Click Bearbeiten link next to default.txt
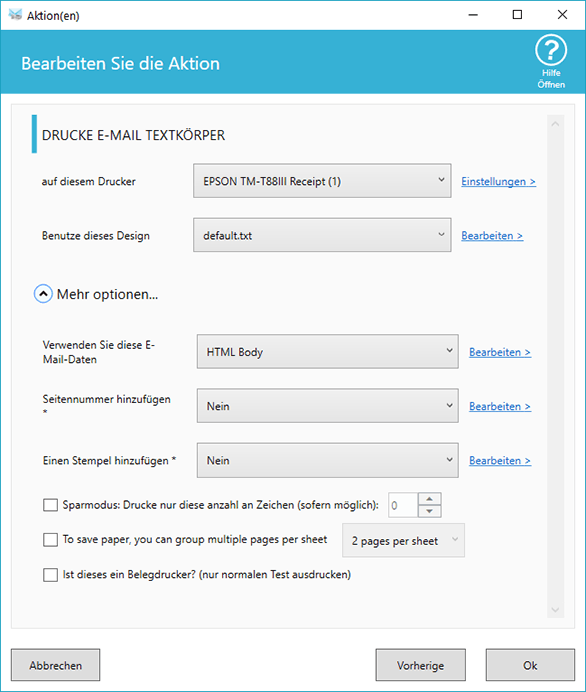Image resolution: width=586 pixels, height=692 pixels. (x=492, y=236)
